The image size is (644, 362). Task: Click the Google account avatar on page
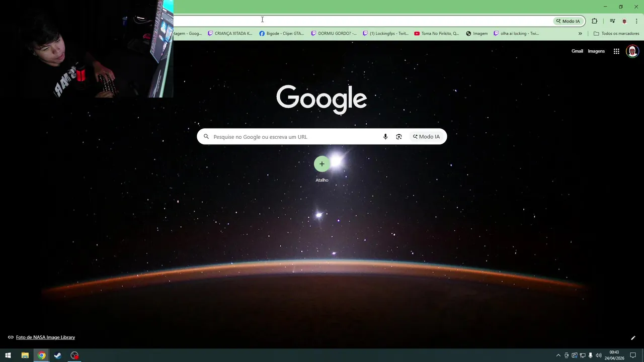[x=632, y=51]
